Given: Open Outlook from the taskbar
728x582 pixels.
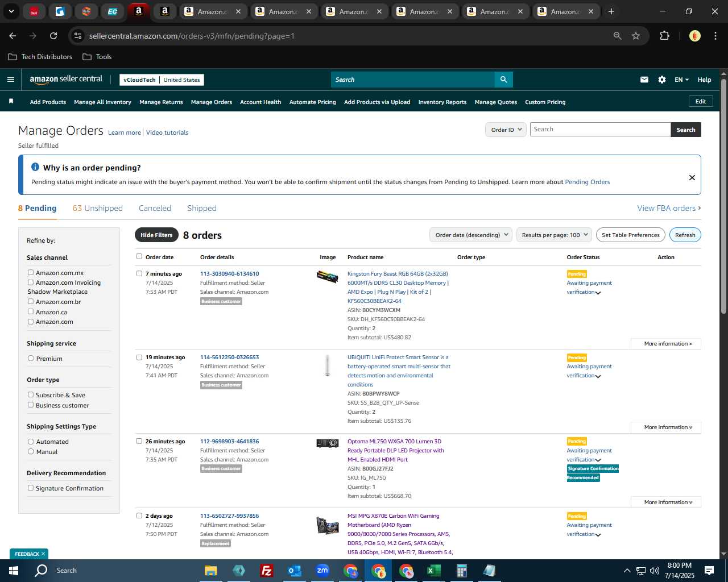Looking at the screenshot, I should (294, 571).
